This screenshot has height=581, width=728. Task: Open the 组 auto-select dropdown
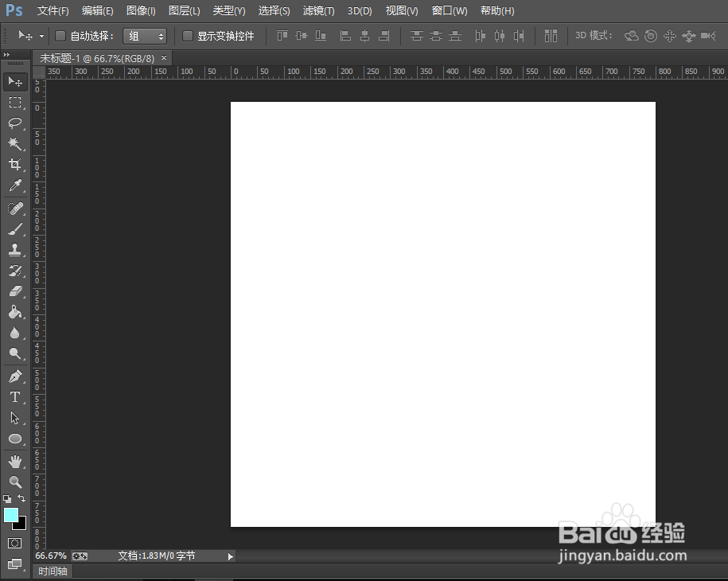click(144, 37)
